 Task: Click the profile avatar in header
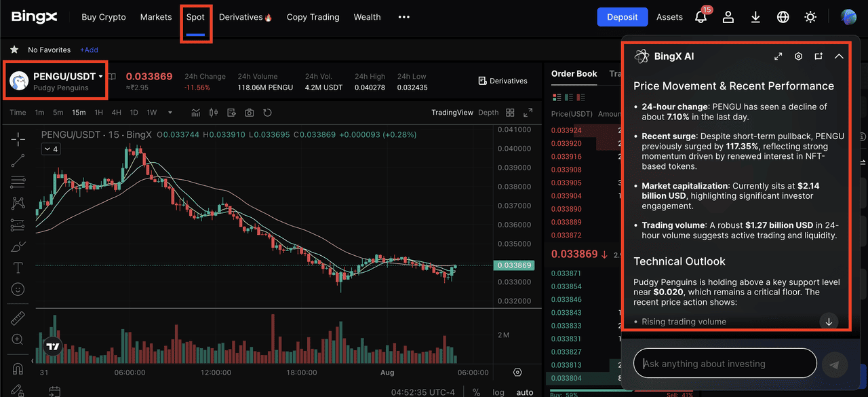click(x=848, y=17)
